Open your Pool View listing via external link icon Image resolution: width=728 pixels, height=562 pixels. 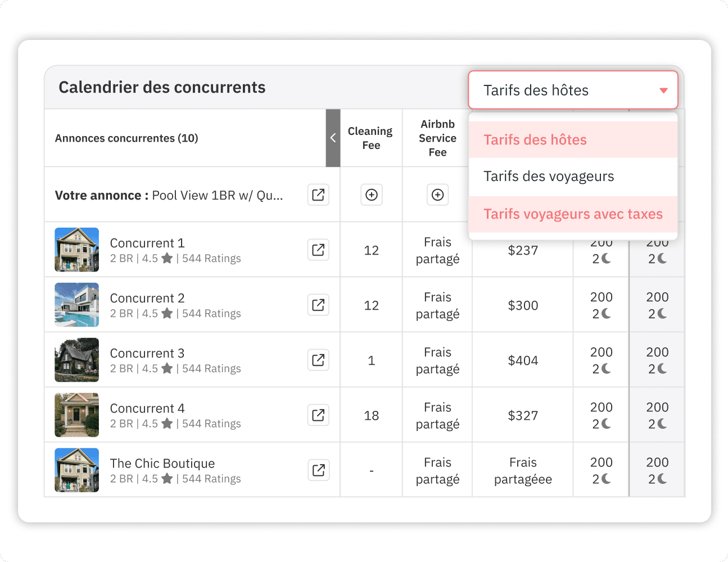click(318, 195)
